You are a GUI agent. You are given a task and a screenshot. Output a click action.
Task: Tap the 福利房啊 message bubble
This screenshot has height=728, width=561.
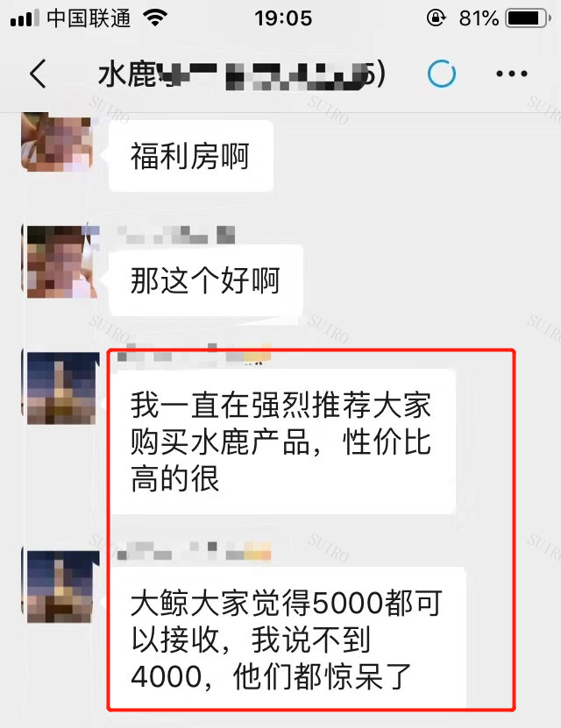click(x=191, y=156)
